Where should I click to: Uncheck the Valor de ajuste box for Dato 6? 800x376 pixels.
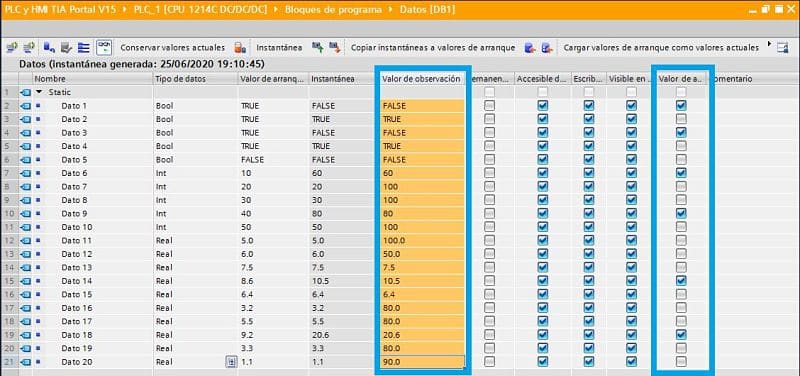click(x=681, y=173)
